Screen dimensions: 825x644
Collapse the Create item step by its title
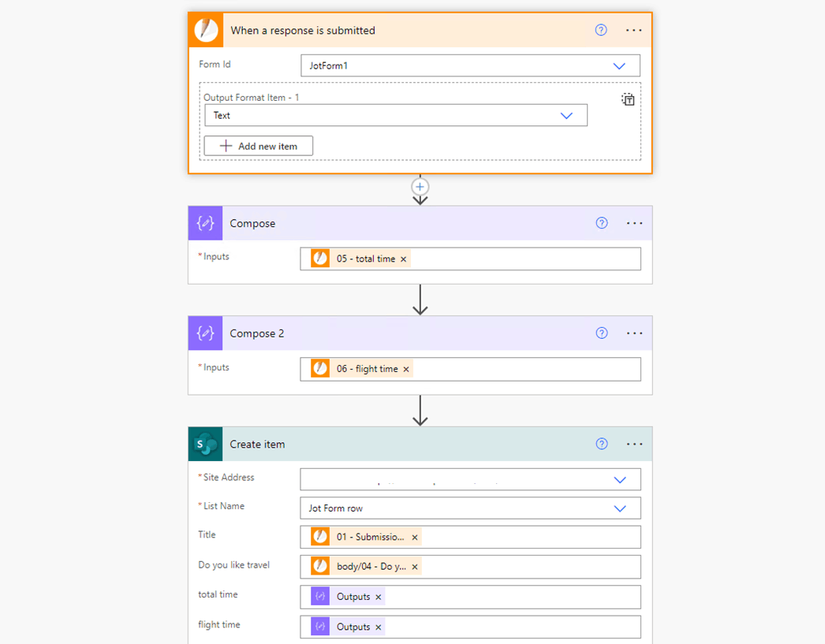point(257,445)
